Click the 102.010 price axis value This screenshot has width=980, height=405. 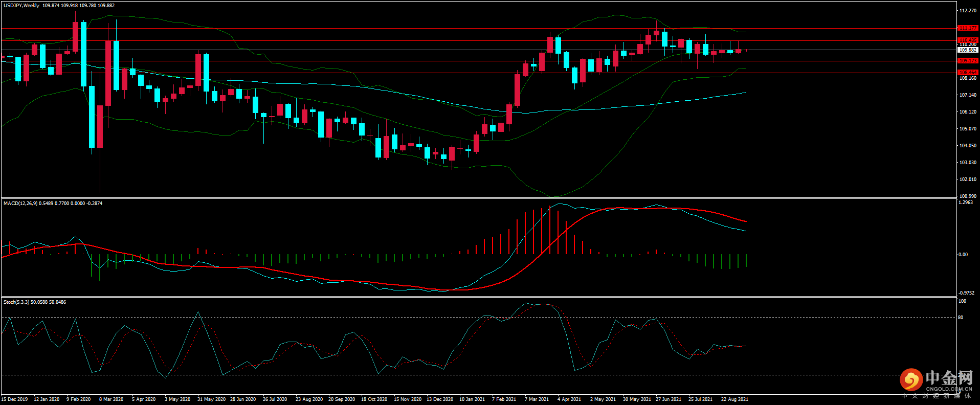click(x=968, y=179)
